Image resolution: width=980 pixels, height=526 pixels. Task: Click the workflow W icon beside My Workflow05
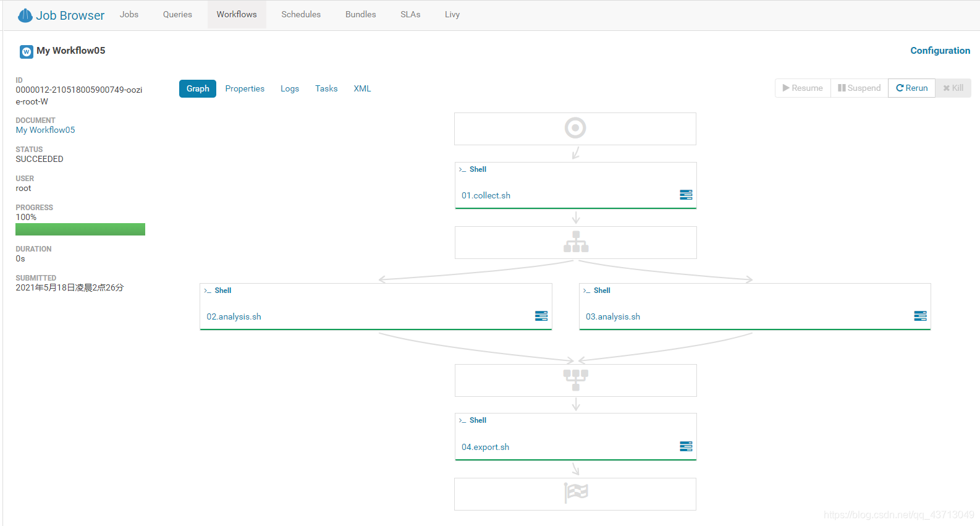(27, 52)
